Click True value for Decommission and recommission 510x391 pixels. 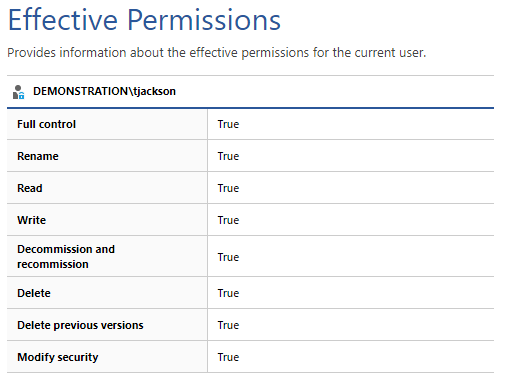228,257
